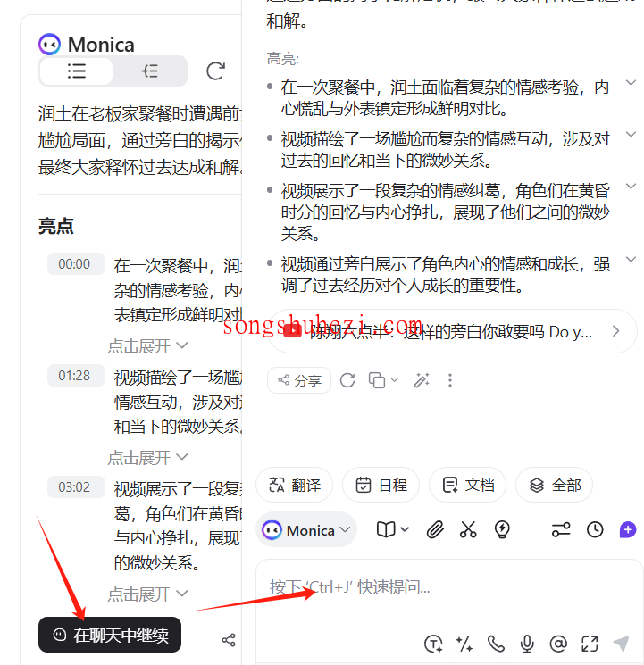Click the 在聊天中继续 button
644x665 pixels.
pos(110,635)
